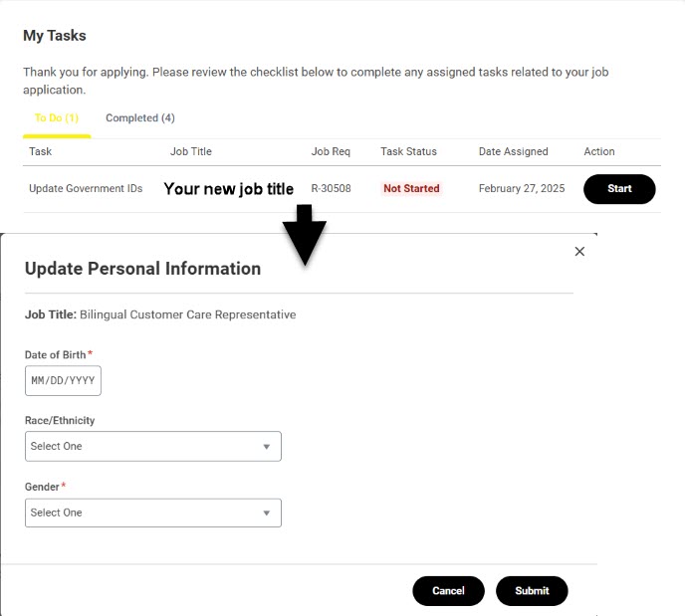This screenshot has width=685, height=616.
Task: Select the Update Government IDs task
Action: (x=86, y=189)
